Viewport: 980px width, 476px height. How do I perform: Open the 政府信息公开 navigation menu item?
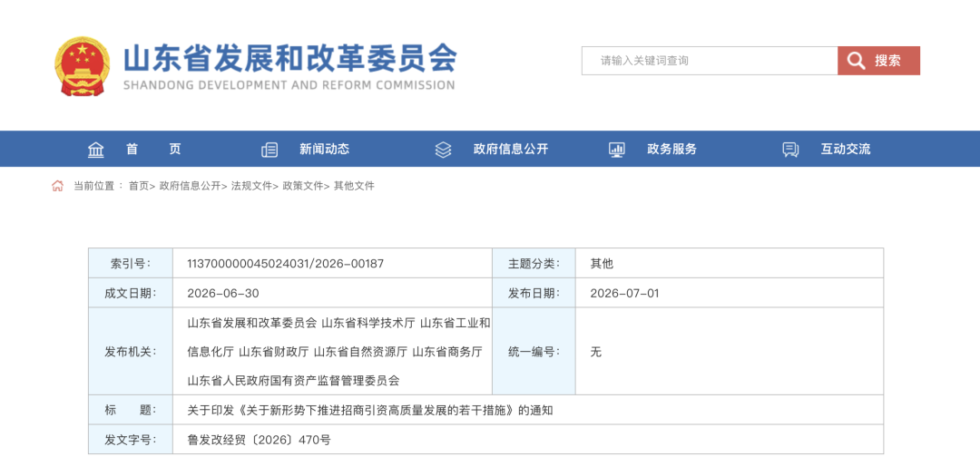tap(511, 150)
